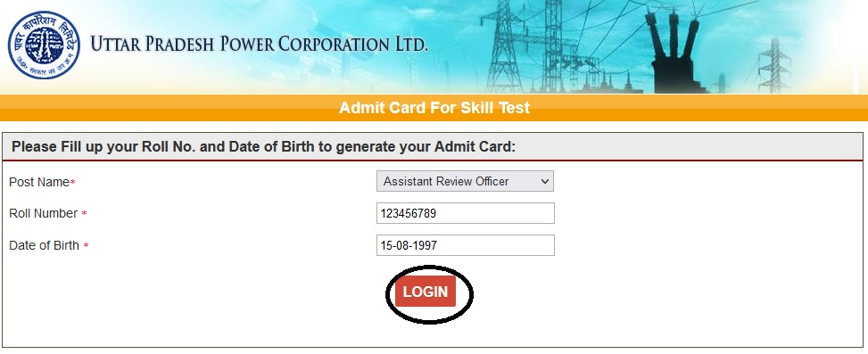Image resolution: width=868 pixels, height=354 pixels.
Task: Click the Uttar Pradesh Power Corporation Ltd. title
Action: (259, 44)
